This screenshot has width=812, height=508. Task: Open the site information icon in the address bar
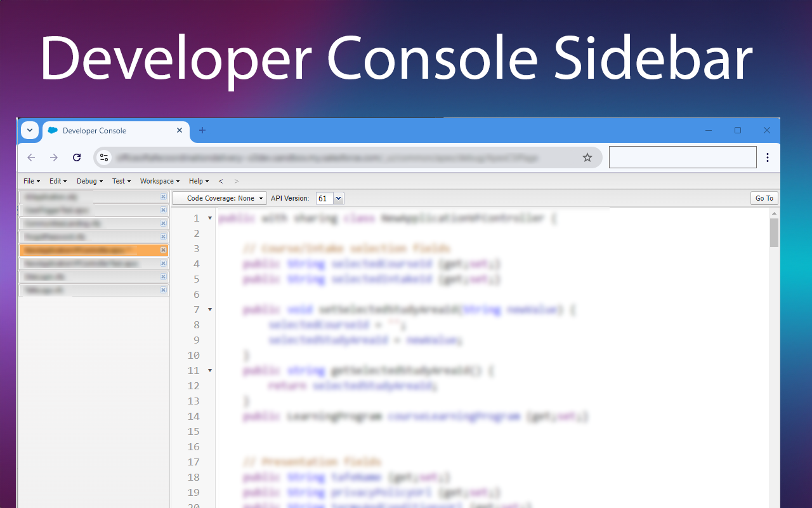point(105,157)
